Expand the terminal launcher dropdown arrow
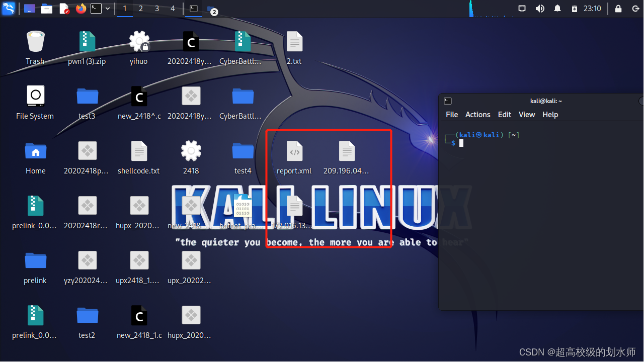This screenshot has width=644, height=362. coord(108,9)
